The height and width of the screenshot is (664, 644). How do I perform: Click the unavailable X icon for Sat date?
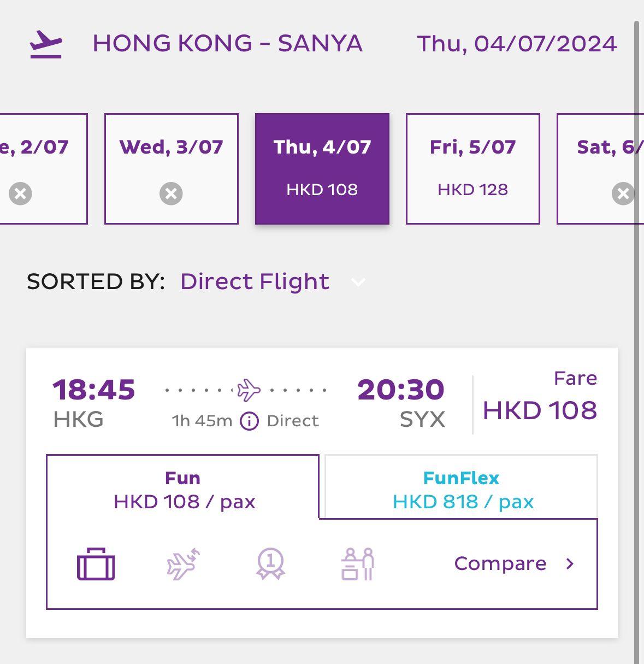[x=623, y=193]
